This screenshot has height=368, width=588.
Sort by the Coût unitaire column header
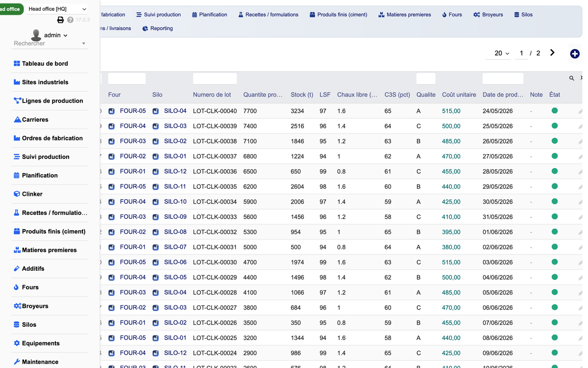point(459,95)
